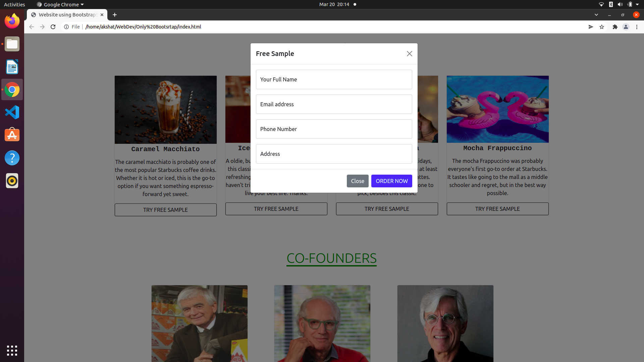Open the Mocha Frappuccino flamingo photo
Viewport: 644px width, 362px height.
497,109
